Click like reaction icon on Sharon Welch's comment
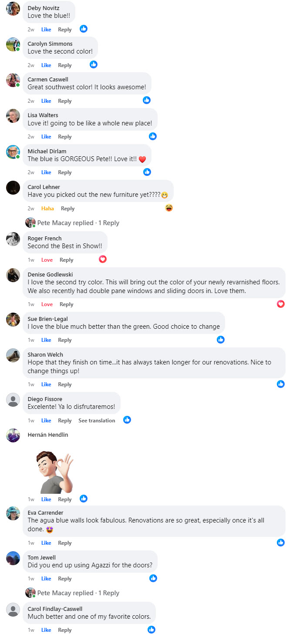 [x=281, y=384]
